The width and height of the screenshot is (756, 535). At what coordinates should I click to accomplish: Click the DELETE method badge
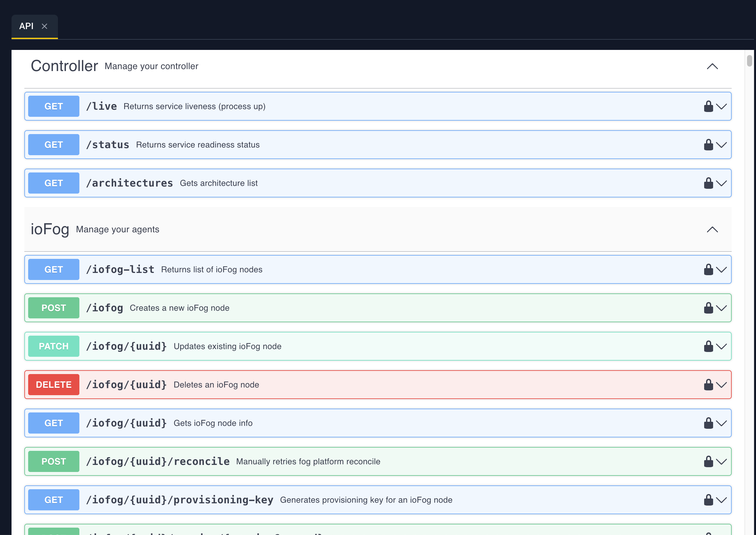coord(54,385)
